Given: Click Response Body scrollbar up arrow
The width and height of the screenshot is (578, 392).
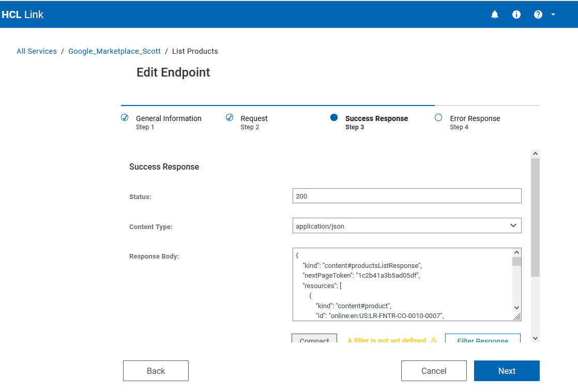Looking at the screenshot, I should click(x=516, y=252).
